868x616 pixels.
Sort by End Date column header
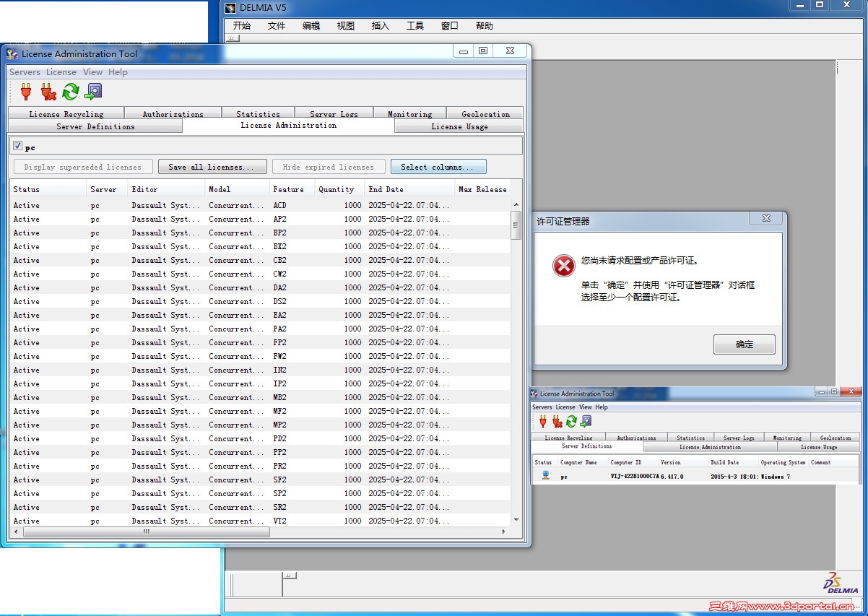click(409, 189)
